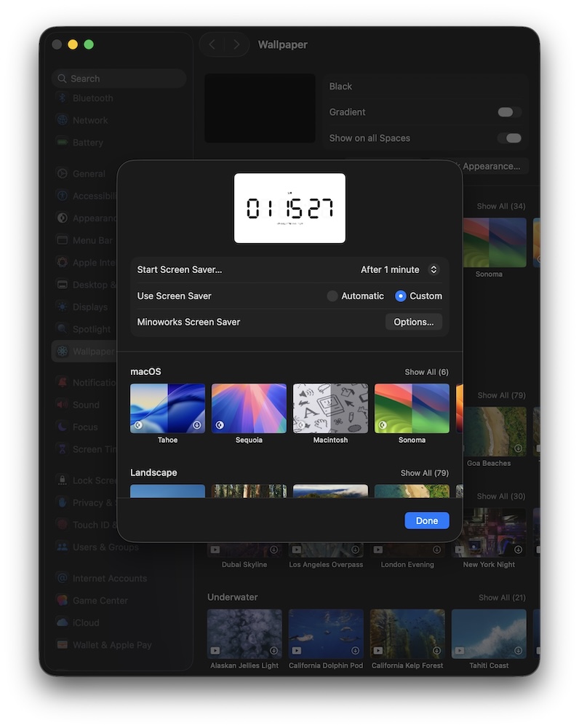
Task: Click the Focus moon icon in sidebar
Action: 63,427
